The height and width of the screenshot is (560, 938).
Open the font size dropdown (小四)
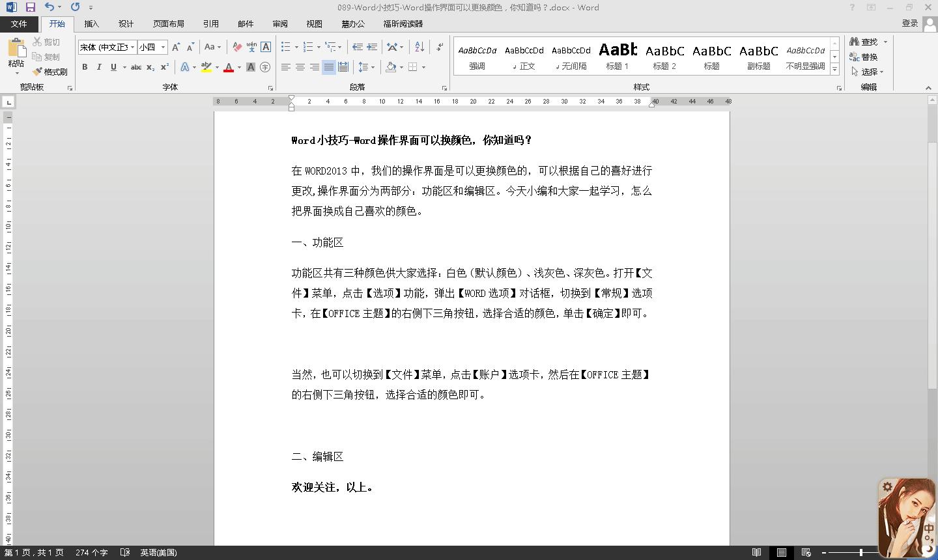point(163,47)
